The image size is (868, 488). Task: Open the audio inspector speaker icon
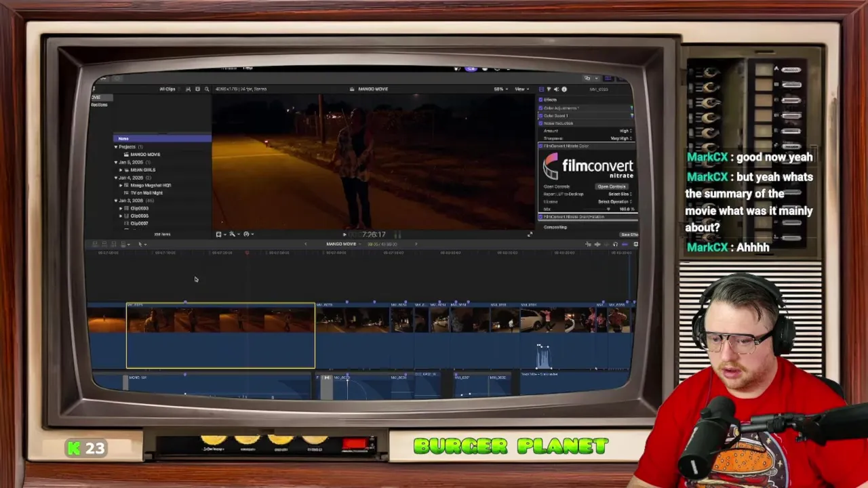[x=556, y=89]
